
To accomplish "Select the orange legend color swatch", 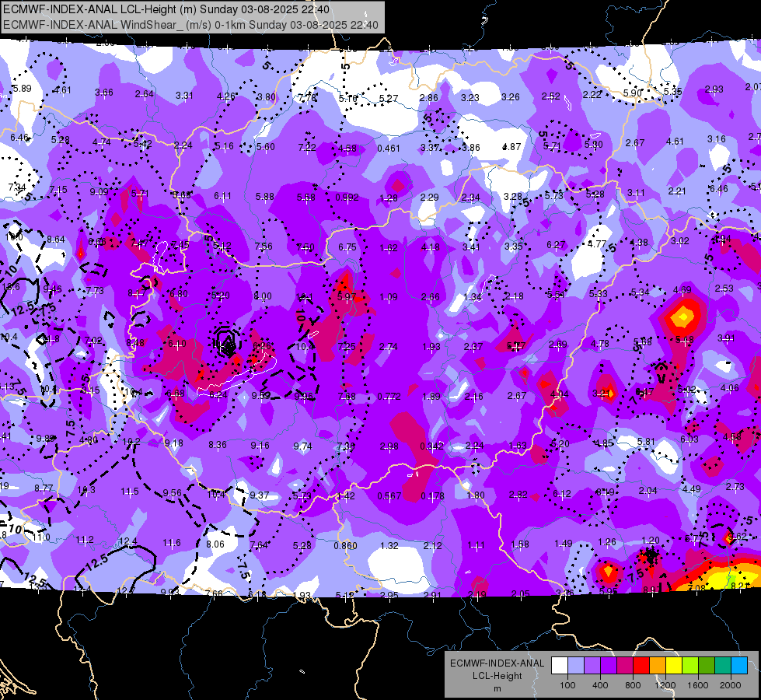I will [x=658, y=666].
